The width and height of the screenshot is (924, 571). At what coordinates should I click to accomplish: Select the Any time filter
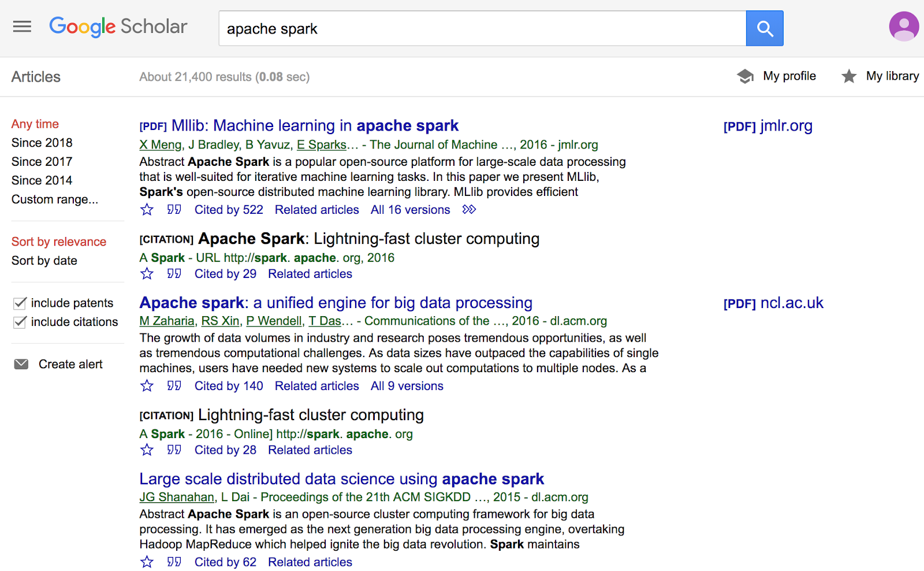[35, 124]
